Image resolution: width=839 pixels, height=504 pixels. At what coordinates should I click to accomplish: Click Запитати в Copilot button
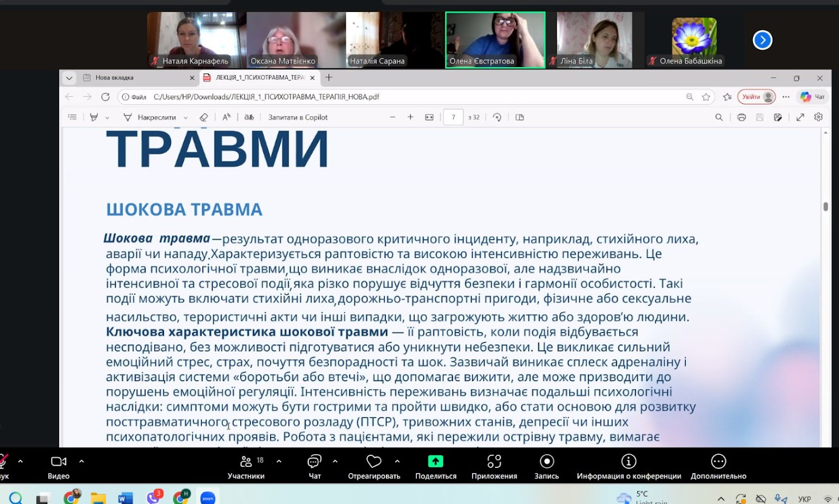pyautogui.click(x=298, y=118)
